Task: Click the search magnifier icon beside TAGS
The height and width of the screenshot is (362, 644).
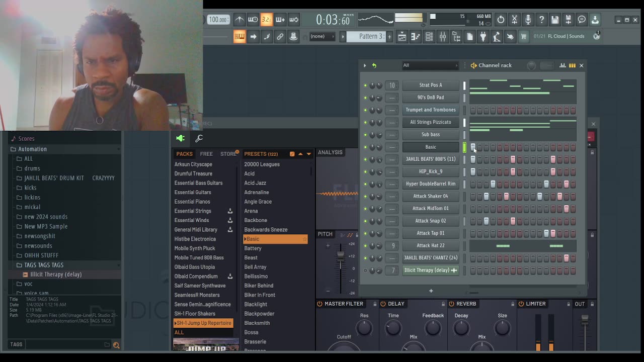Action: pos(116,345)
